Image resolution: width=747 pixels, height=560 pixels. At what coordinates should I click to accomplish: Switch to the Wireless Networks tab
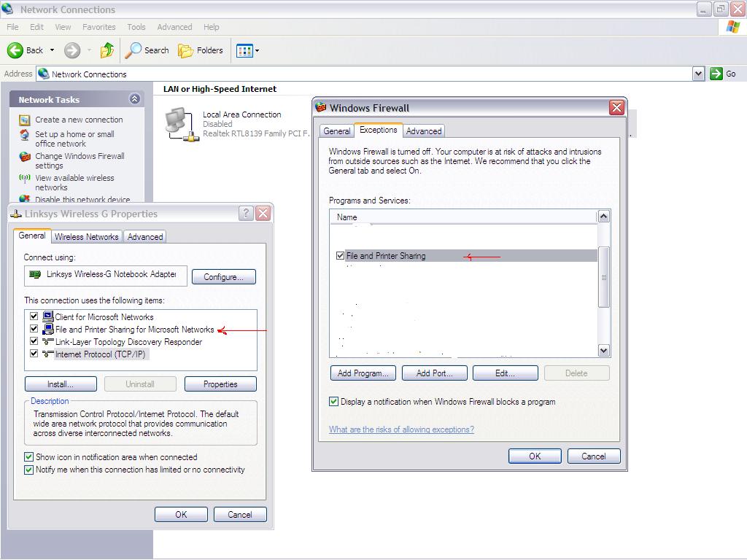click(x=86, y=237)
